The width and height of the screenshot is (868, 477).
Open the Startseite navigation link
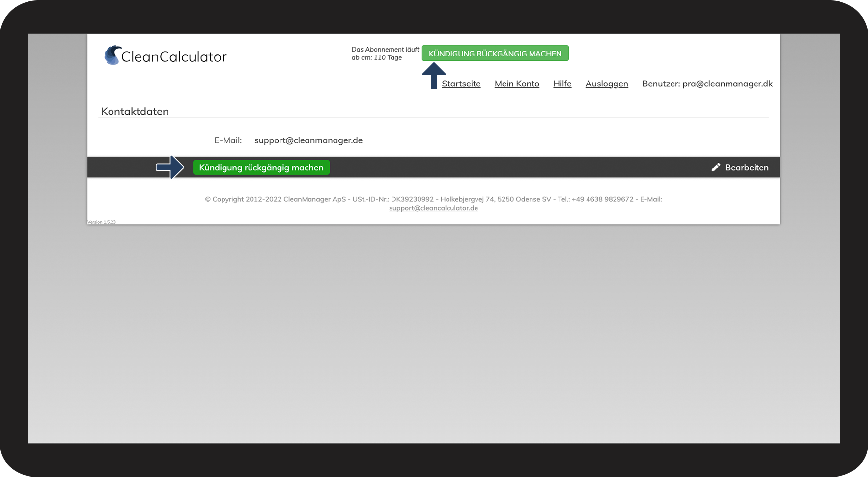(461, 84)
